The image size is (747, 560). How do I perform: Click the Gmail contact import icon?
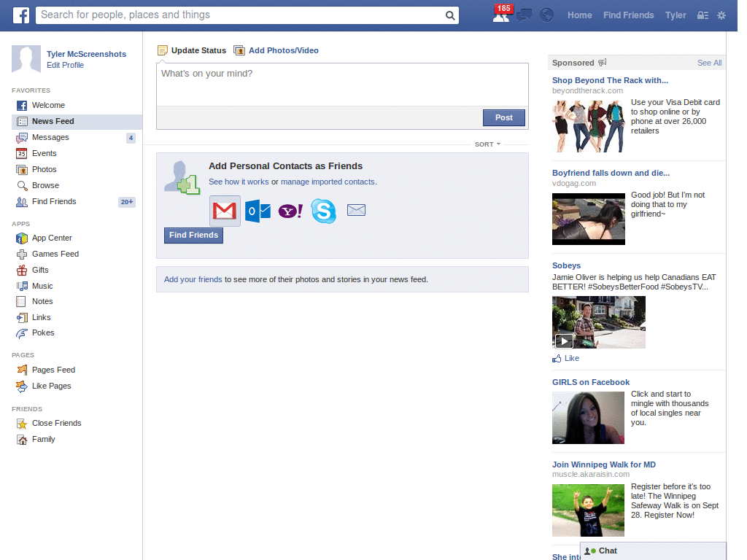coord(225,211)
